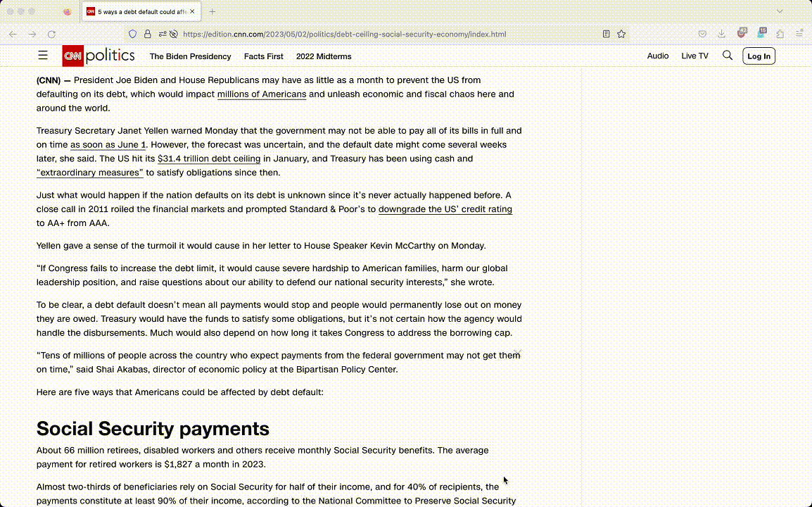Click the Save to Pocket icon
The height and width of the screenshot is (507, 812).
(x=702, y=34)
